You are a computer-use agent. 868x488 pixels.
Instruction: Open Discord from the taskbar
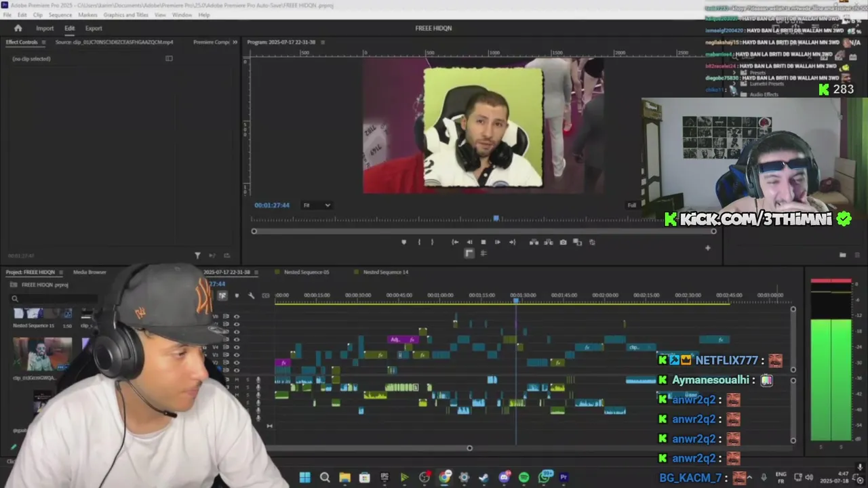504,477
